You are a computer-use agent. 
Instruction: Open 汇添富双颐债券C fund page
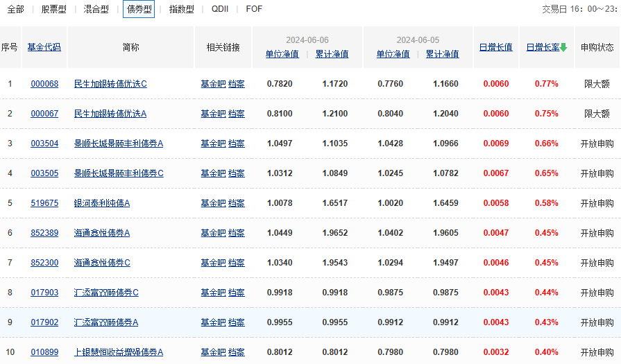(106, 293)
